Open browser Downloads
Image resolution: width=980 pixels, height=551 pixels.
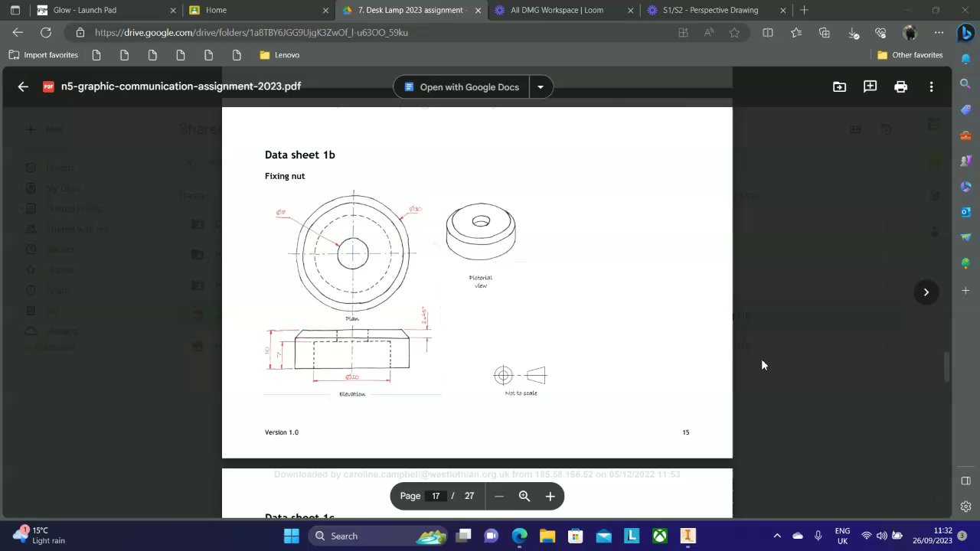853,33
